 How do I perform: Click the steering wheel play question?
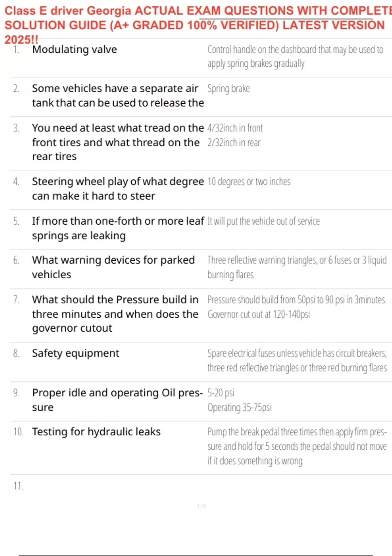pos(118,189)
